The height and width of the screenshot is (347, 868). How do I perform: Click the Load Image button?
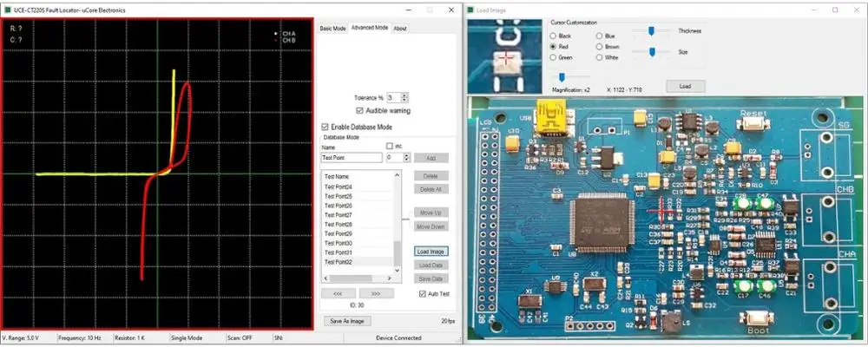click(431, 252)
